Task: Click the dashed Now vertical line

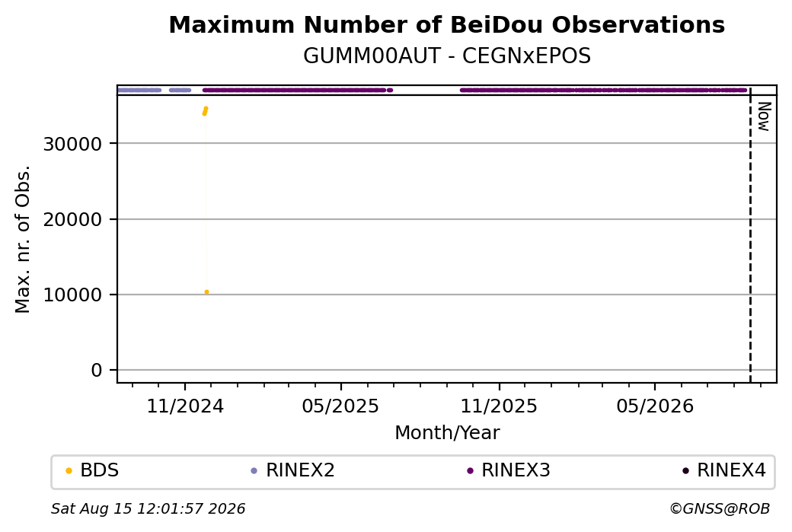Action: [x=750, y=234]
